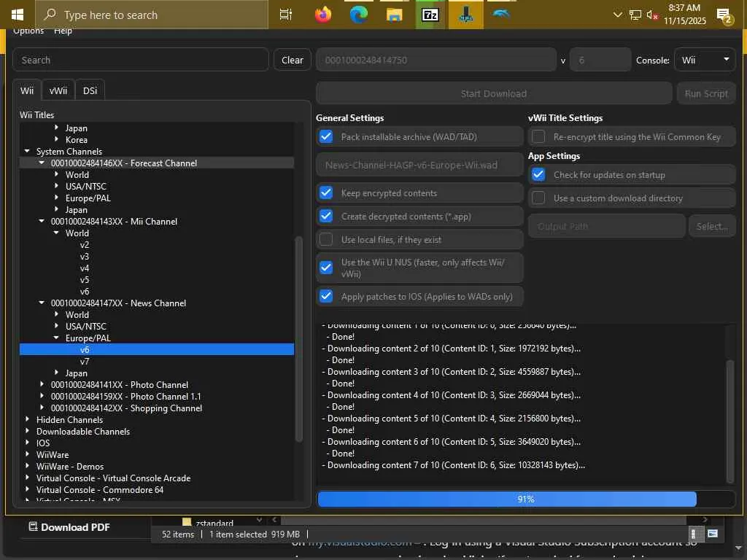Collapse the Mii Channel node
This screenshot has height=560, width=747.
point(42,221)
